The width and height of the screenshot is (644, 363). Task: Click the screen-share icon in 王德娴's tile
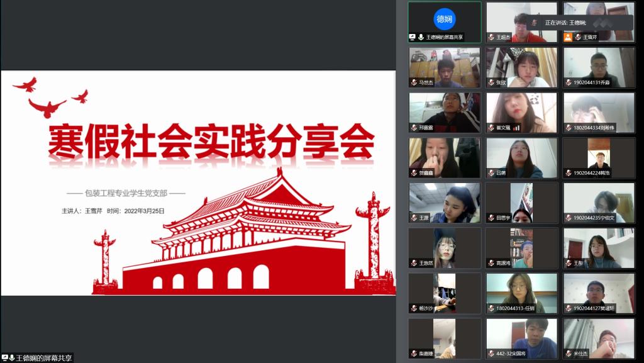pyautogui.click(x=413, y=37)
